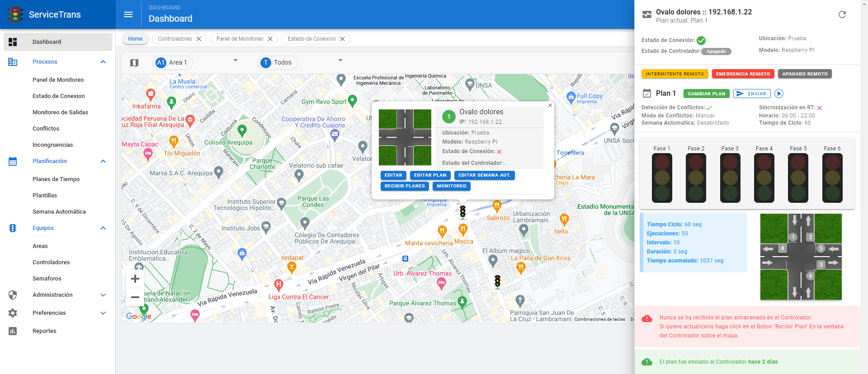Click the INTERMITENTE REMOTO yellow button
868x374 pixels.
[675, 74]
